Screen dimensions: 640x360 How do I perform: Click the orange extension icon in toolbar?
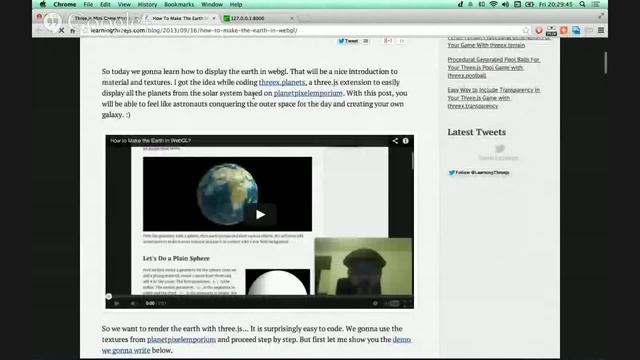[x=564, y=30]
